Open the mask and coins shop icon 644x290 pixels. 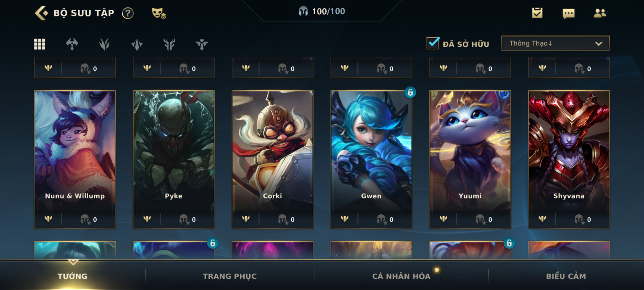click(x=159, y=13)
